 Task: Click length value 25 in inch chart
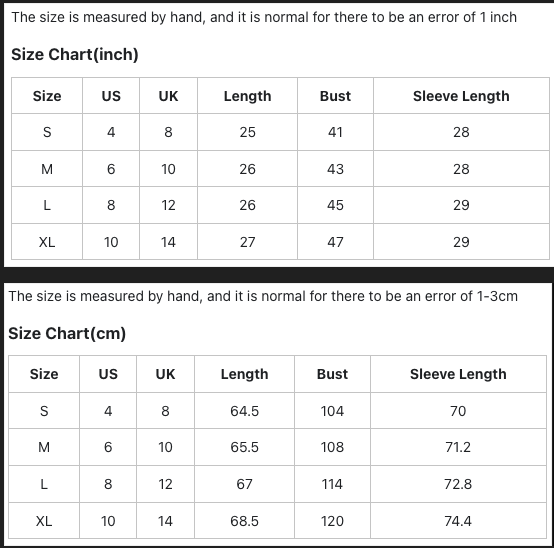coord(247,132)
